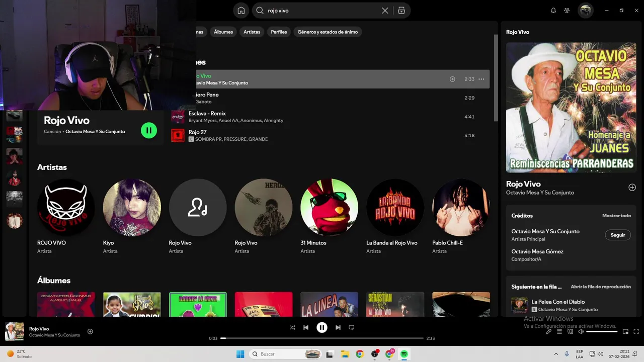Open the La Linea album thumbnail
644x362 pixels.
click(x=329, y=304)
